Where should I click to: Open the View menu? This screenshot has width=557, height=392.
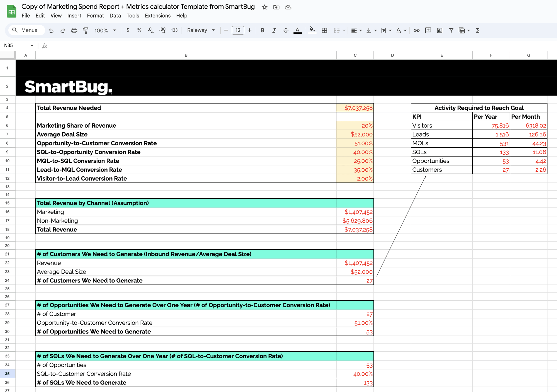click(x=56, y=16)
